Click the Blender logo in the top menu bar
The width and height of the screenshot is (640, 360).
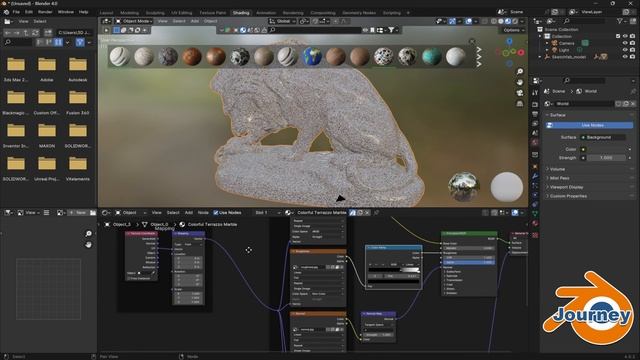(x=6, y=12)
